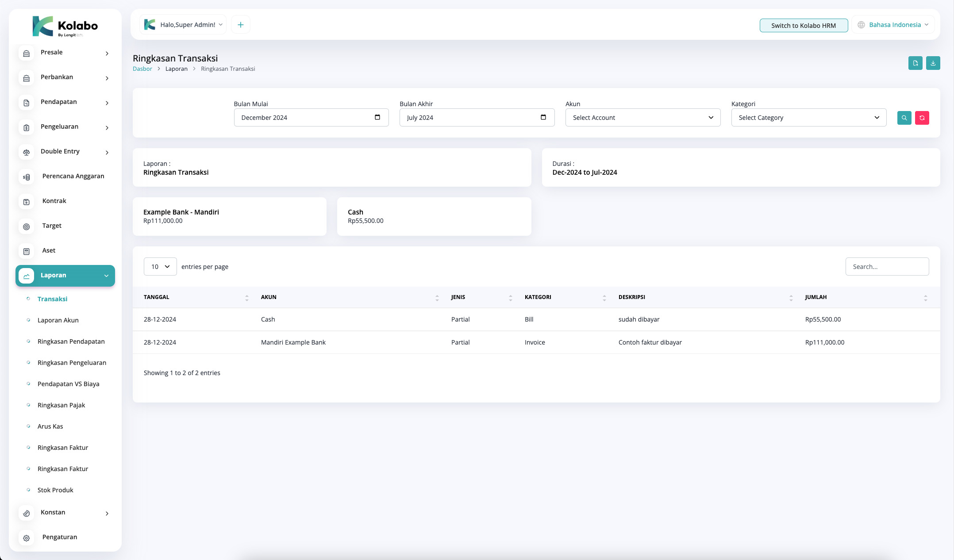Open the Select Account dropdown
This screenshot has height=560, width=954.
tap(643, 118)
